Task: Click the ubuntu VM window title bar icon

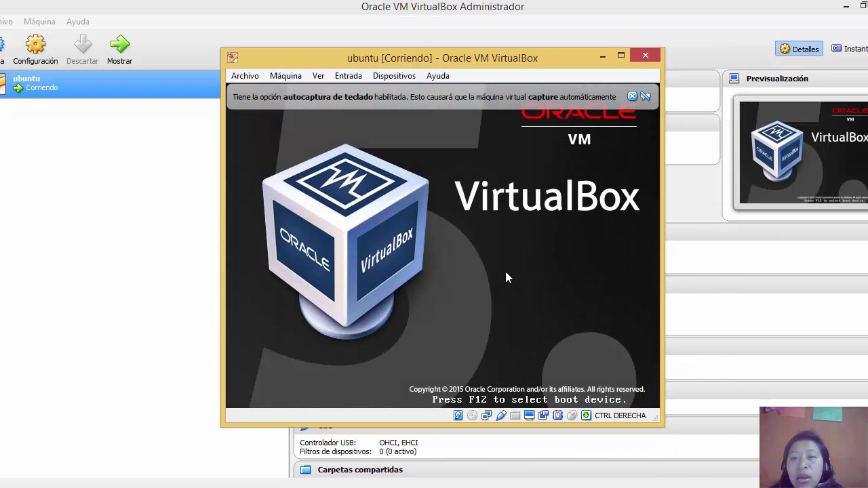Action: coord(233,58)
